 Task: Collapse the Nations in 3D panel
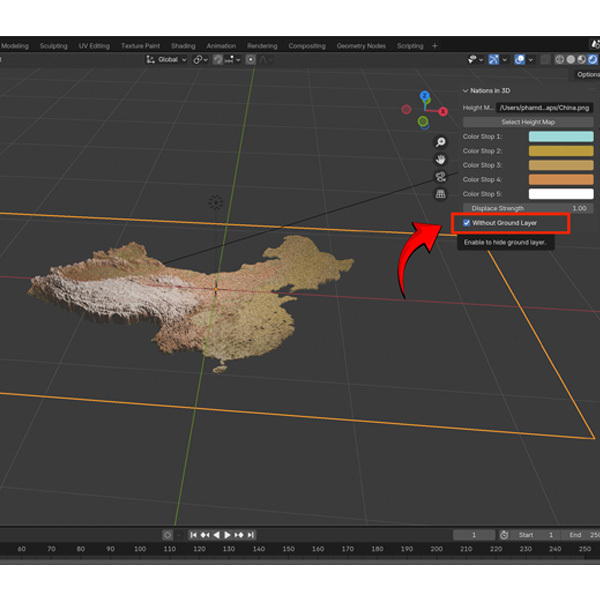point(465,91)
